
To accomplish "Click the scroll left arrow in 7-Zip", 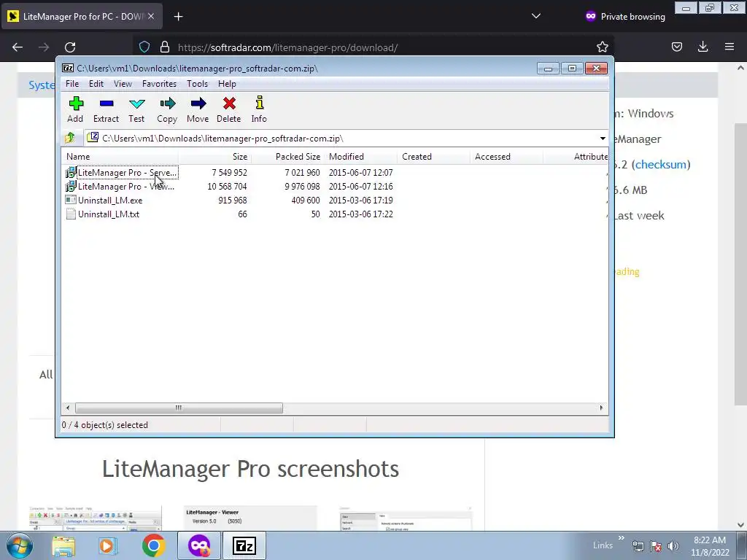I will pos(68,408).
